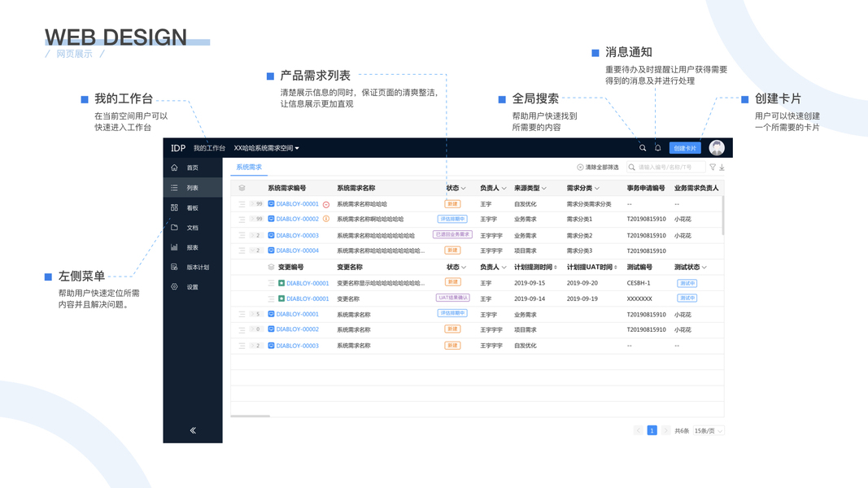
Task: Click the 事务申请编号 column header
Action: pos(645,188)
